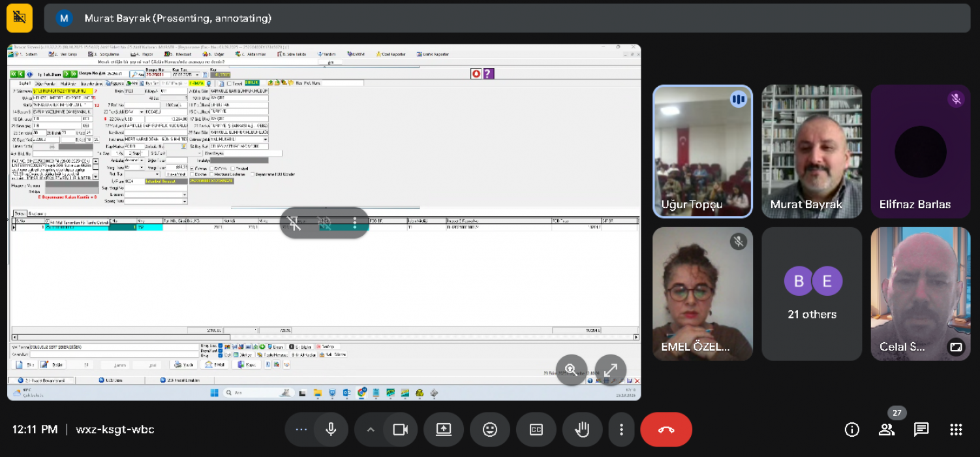This screenshot has height=457, width=980.
Task: Click the present screen icon
Action: [x=444, y=430]
